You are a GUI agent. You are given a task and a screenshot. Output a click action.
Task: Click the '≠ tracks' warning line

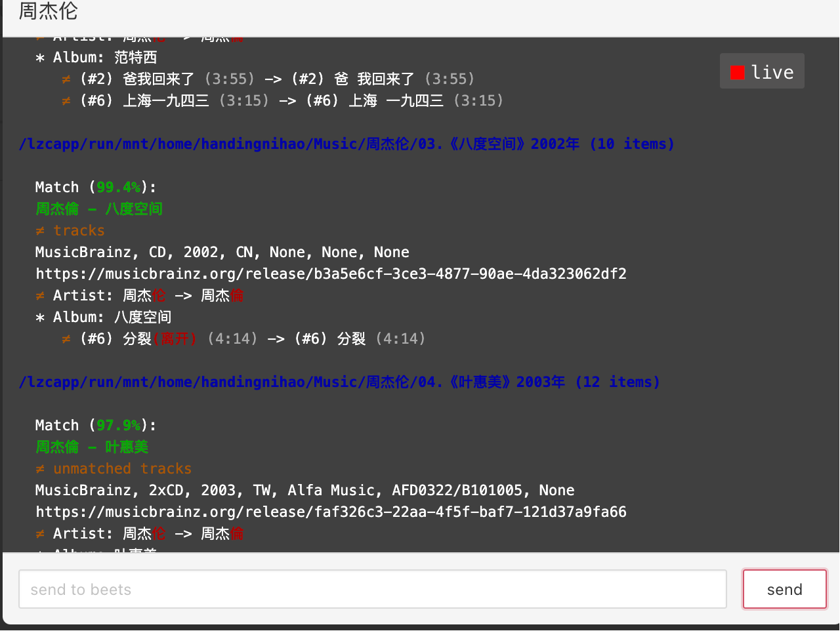point(70,230)
